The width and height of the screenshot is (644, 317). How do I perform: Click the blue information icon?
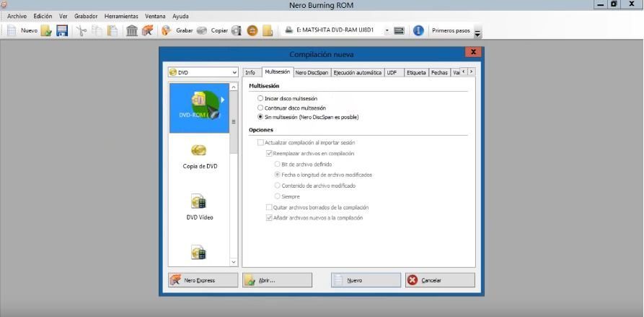418,31
